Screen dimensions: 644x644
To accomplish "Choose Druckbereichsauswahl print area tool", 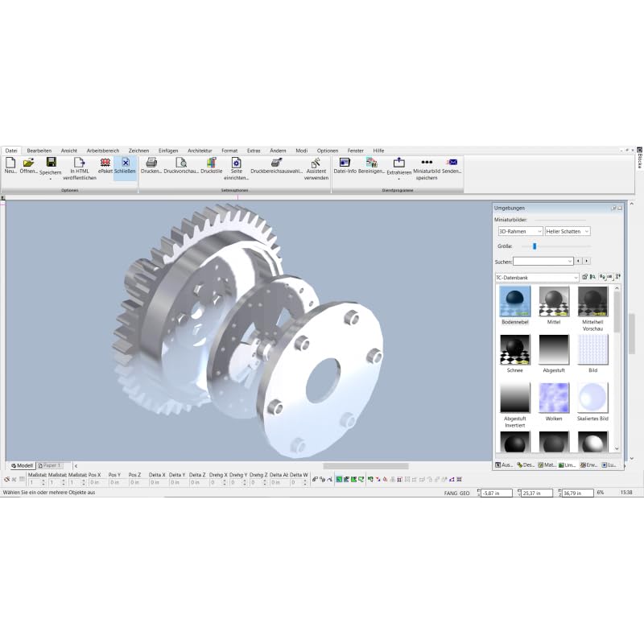I will [x=276, y=163].
